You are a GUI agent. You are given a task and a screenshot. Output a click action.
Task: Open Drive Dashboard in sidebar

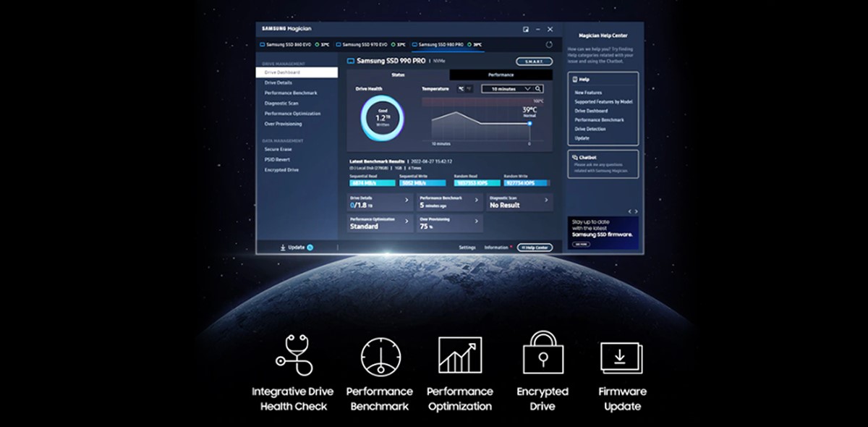[297, 72]
